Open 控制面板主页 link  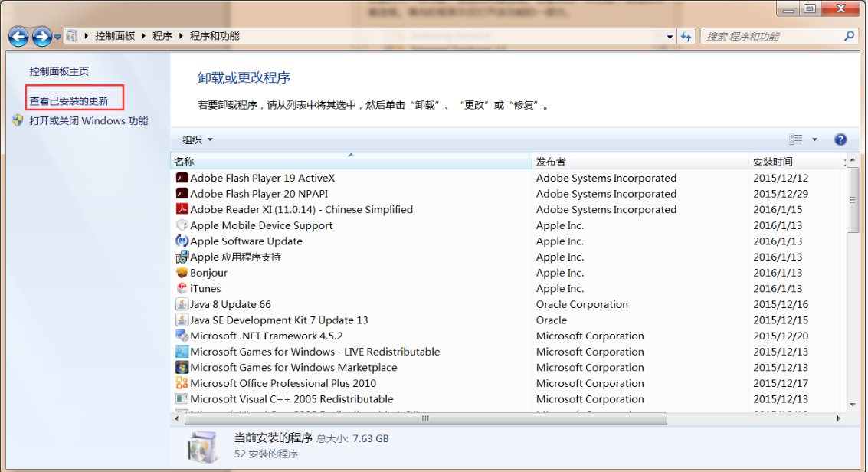[x=59, y=71]
